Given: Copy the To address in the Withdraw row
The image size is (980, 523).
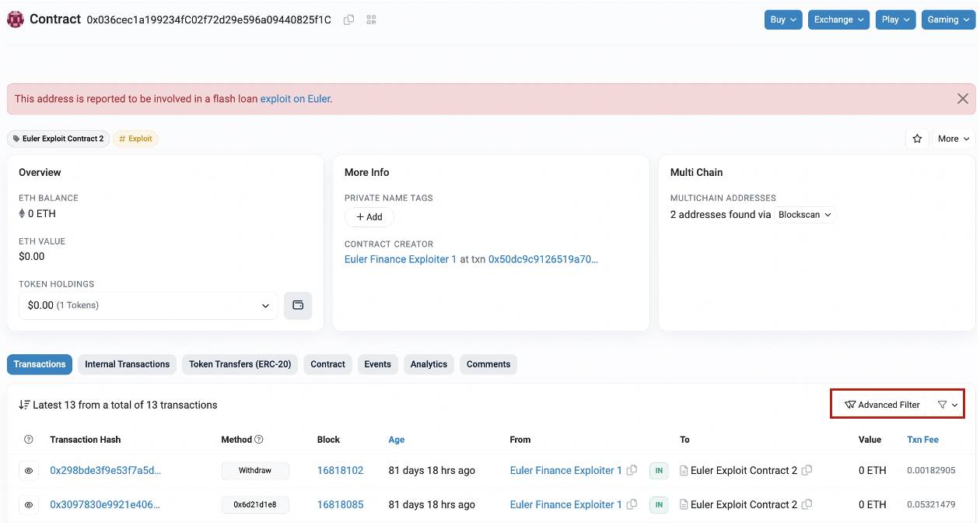Looking at the screenshot, I should point(807,470).
